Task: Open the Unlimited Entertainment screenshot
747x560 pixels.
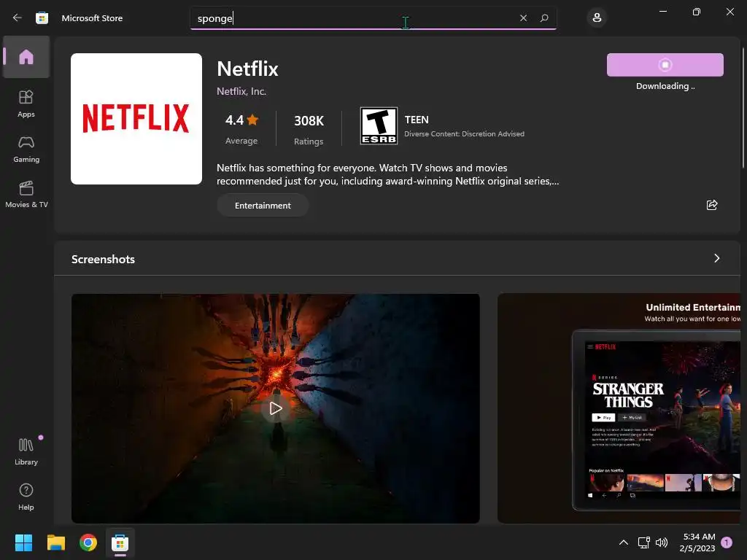Action: click(619, 408)
